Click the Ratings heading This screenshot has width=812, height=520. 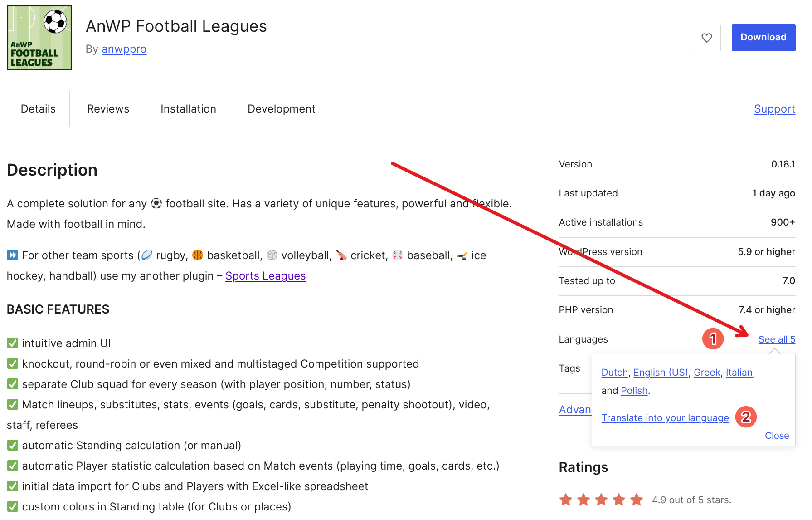coord(583,467)
